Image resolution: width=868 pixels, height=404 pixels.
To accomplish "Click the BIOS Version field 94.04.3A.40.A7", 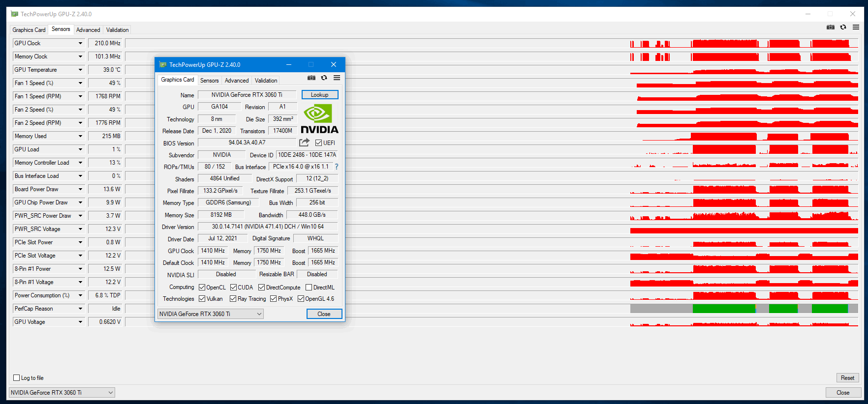I will [247, 143].
